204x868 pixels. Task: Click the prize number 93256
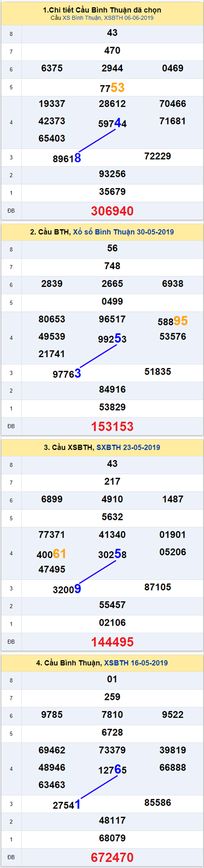112,174
